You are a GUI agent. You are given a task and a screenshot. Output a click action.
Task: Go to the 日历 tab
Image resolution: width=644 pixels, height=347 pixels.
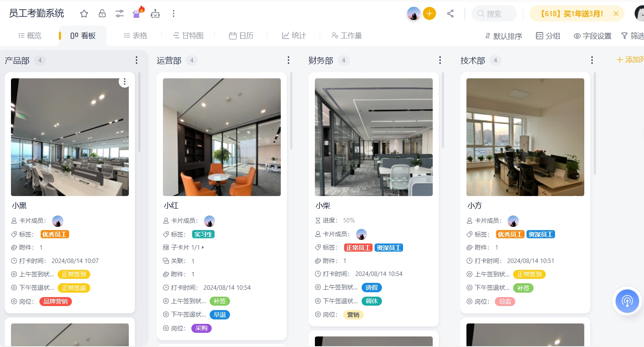(241, 36)
